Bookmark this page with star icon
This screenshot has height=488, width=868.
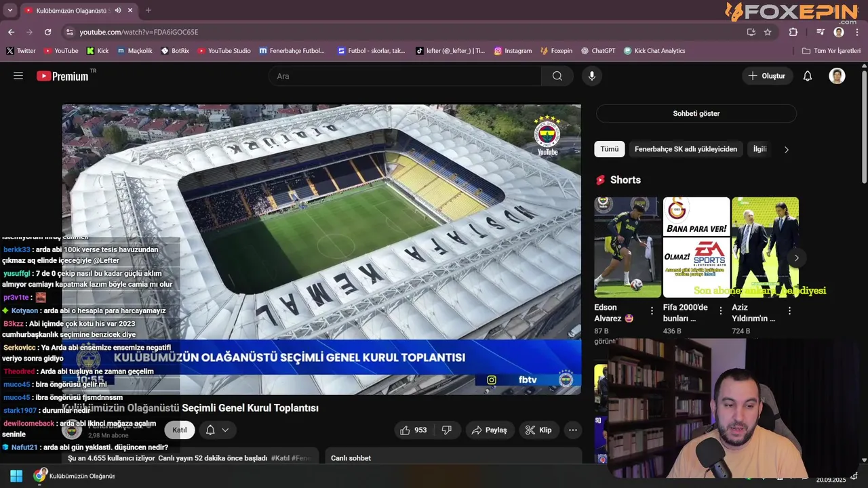(x=768, y=32)
